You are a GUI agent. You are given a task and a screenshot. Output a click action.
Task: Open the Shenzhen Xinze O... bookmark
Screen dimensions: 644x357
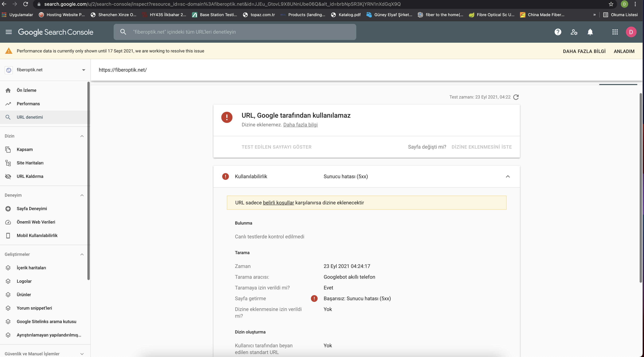pyautogui.click(x=114, y=15)
